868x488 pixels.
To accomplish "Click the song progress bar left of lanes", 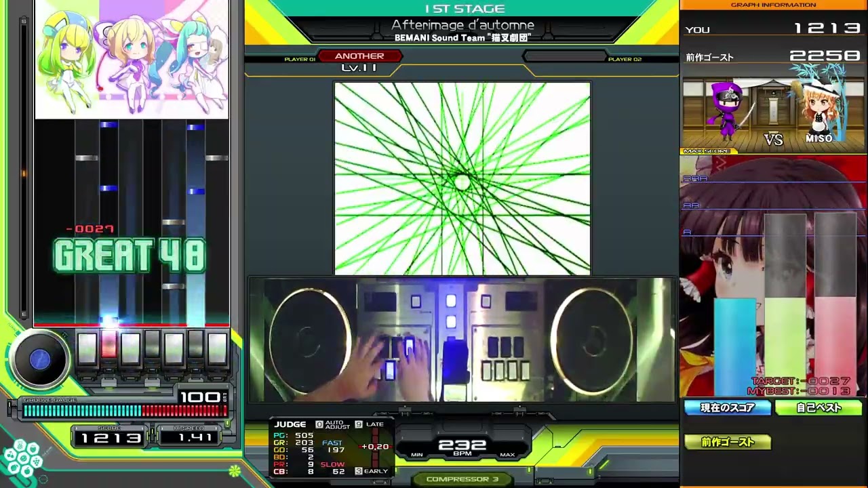I will point(24,167).
